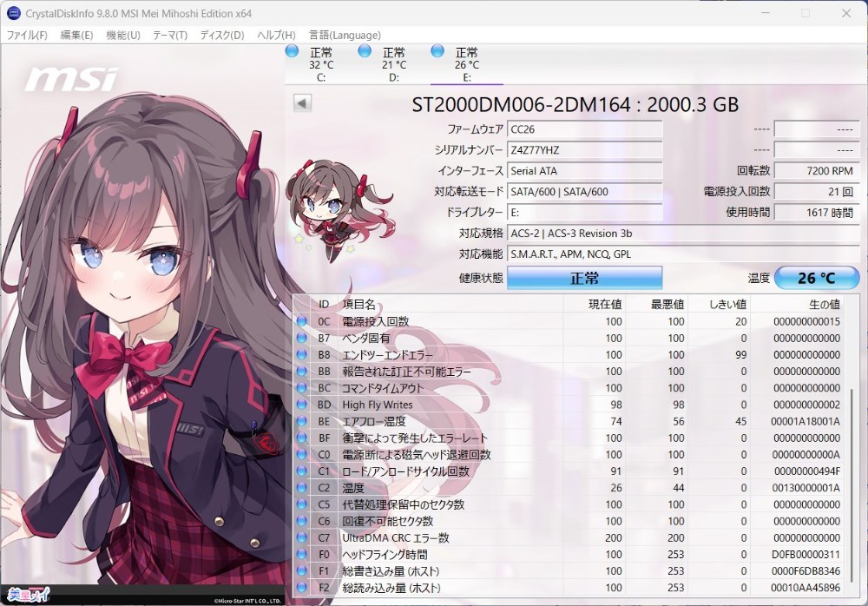Click the chibi Mei Mihoshi character image
Viewport: 868px width, 606px height.
click(339, 210)
